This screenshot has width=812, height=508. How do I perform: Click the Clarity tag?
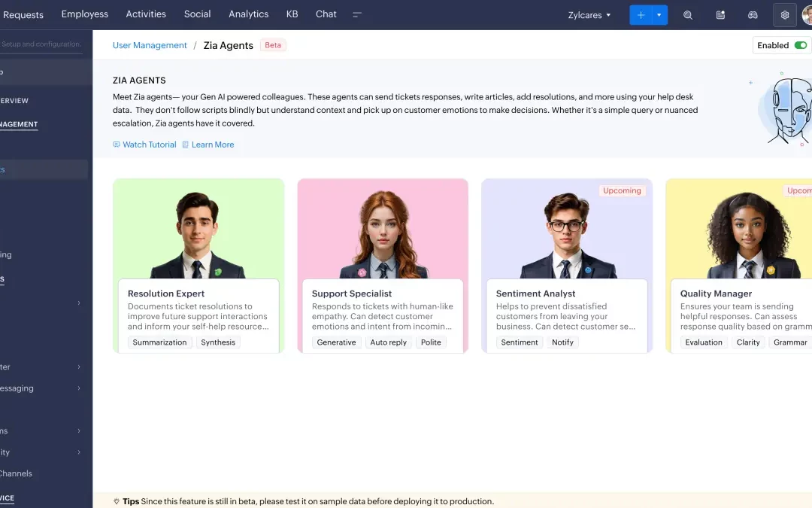748,342
